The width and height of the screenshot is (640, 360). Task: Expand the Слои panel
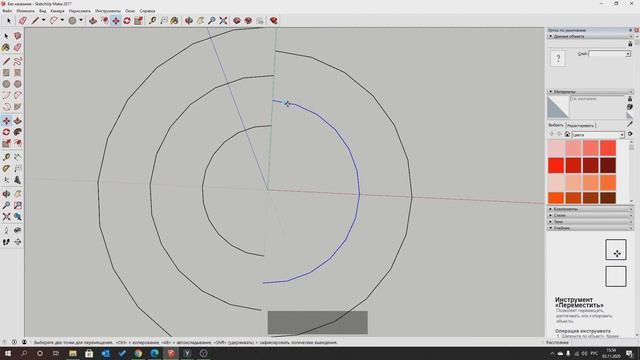click(x=590, y=215)
